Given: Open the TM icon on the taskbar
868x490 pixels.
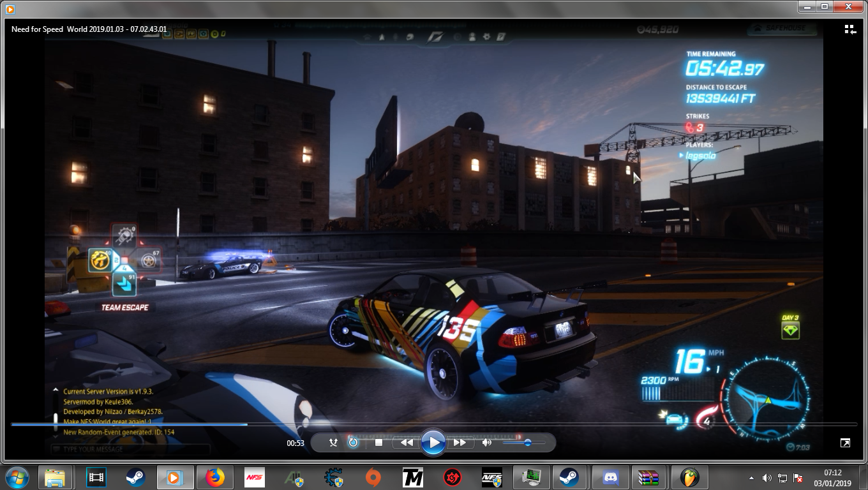Looking at the screenshot, I should click(413, 477).
